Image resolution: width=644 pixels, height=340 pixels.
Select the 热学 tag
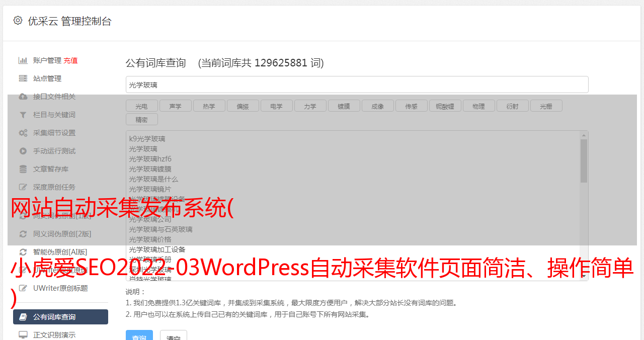coord(209,106)
